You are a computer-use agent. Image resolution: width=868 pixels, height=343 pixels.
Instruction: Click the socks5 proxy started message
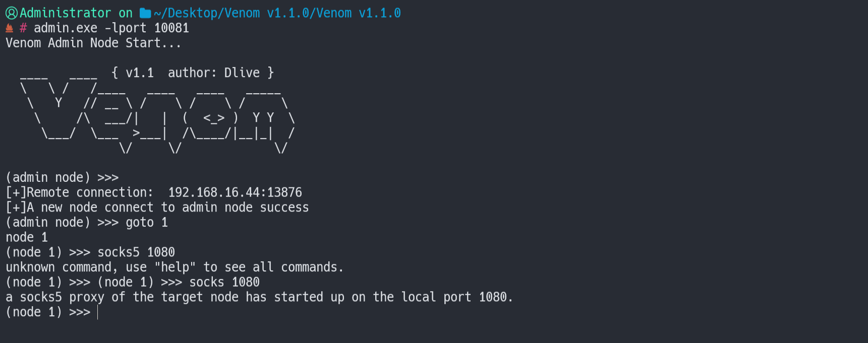click(259, 297)
